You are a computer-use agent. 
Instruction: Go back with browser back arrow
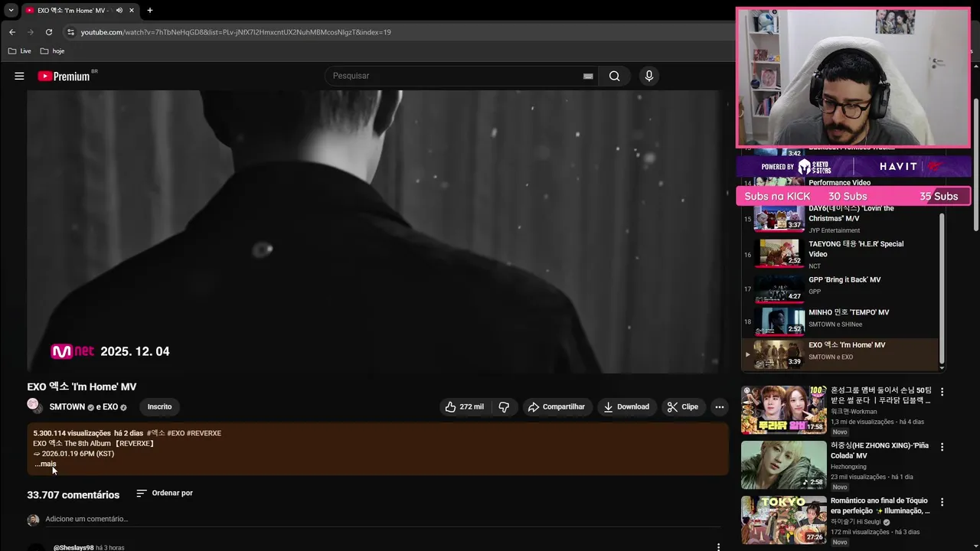click(12, 32)
